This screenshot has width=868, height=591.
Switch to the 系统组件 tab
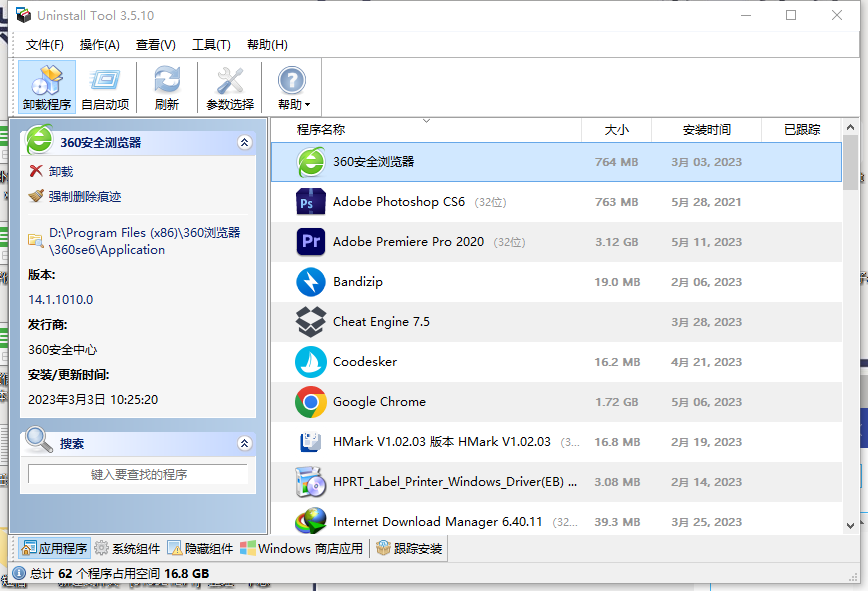pyautogui.click(x=127, y=548)
